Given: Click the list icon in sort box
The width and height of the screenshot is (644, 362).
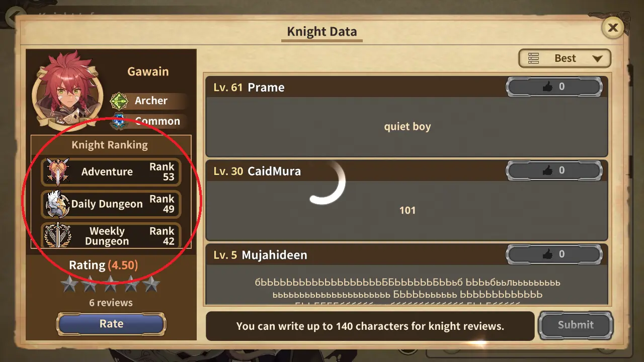Looking at the screenshot, I should click(534, 59).
